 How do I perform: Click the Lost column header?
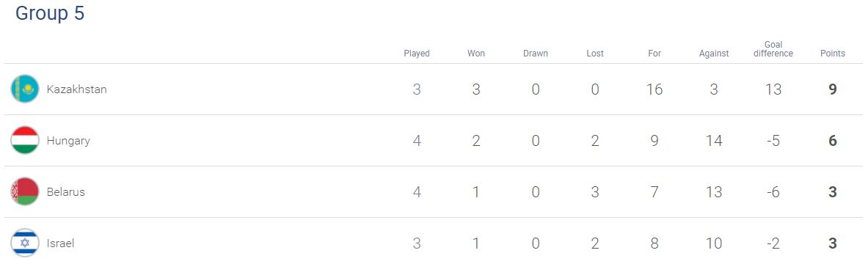coord(595,54)
